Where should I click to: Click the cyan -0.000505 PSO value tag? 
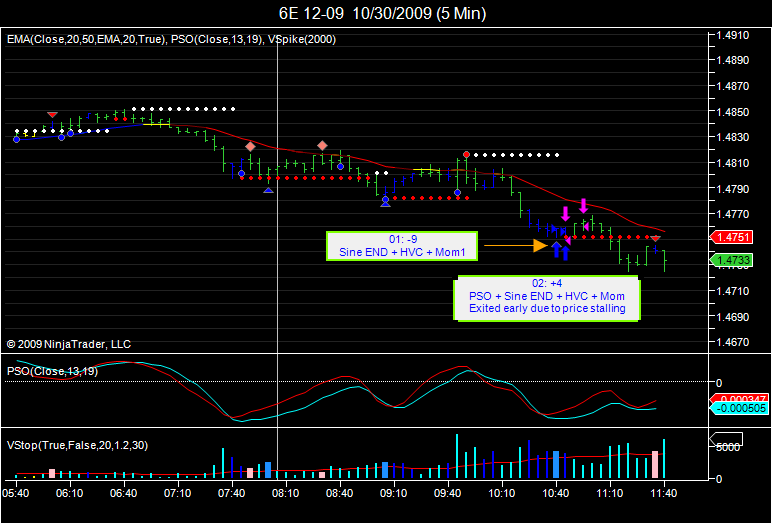[740, 408]
